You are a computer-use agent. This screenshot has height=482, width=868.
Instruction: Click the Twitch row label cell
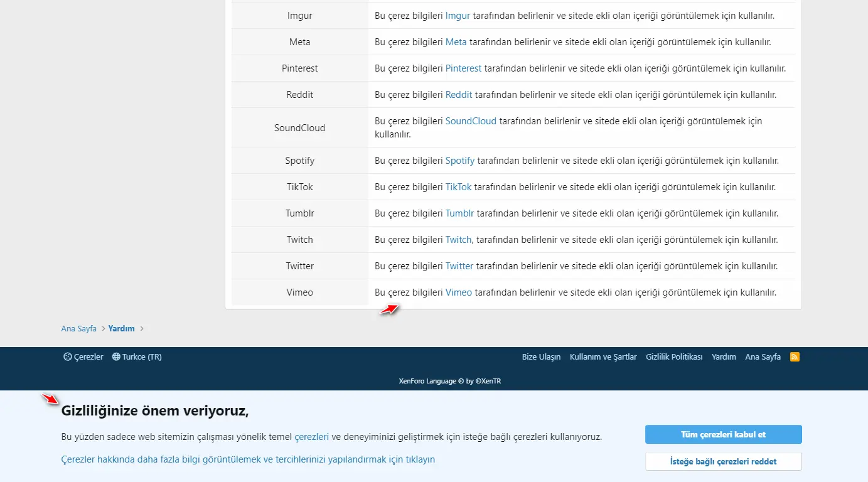tap(300, 240)
